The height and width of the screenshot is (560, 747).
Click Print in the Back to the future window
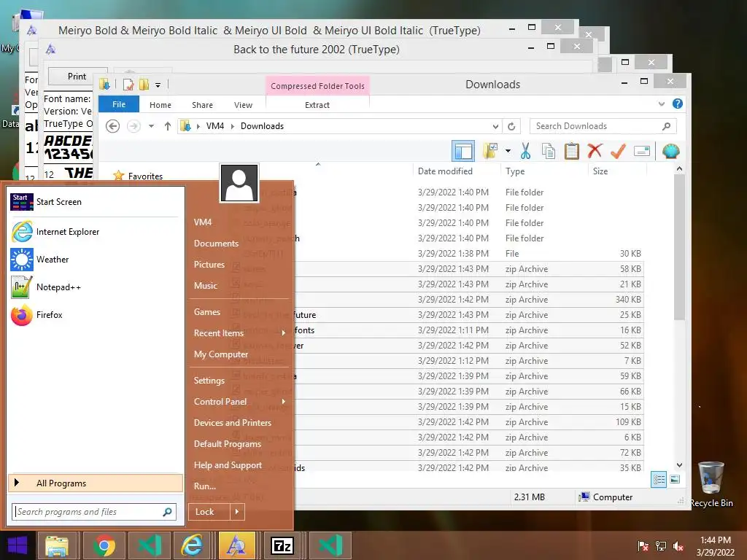[x=77, y=76]
